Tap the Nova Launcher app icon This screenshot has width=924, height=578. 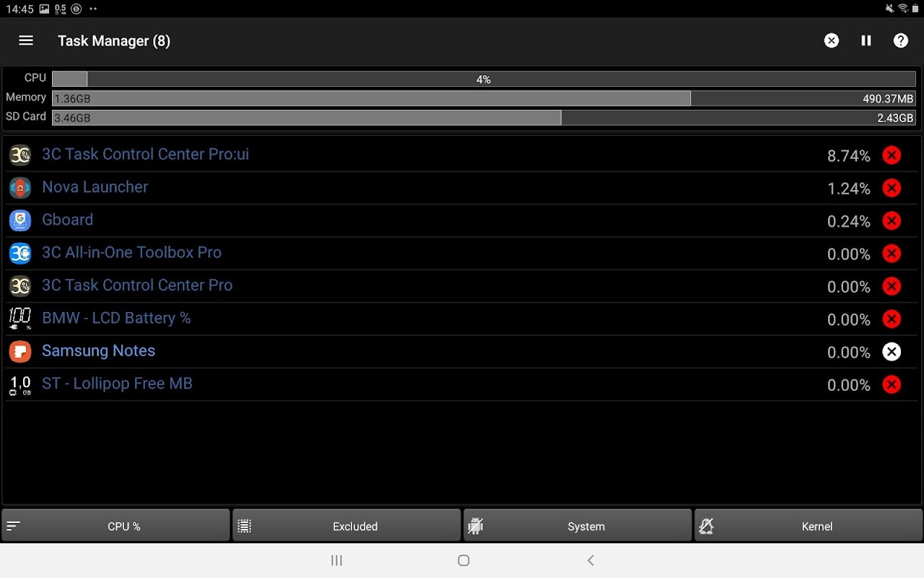pos(20,187)
